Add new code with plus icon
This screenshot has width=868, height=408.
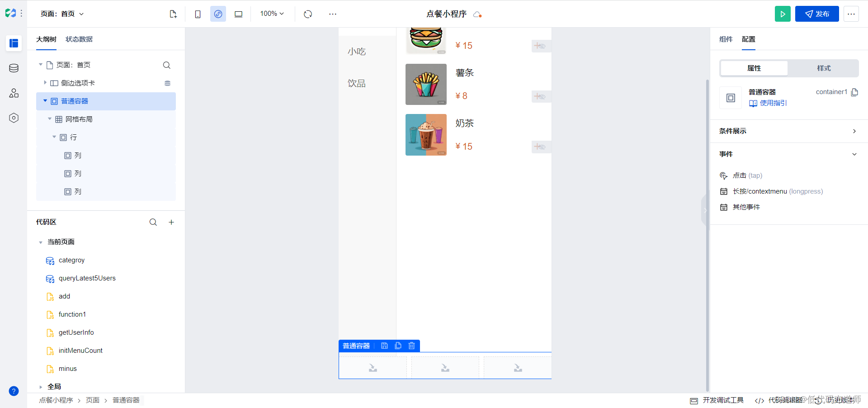171,222
